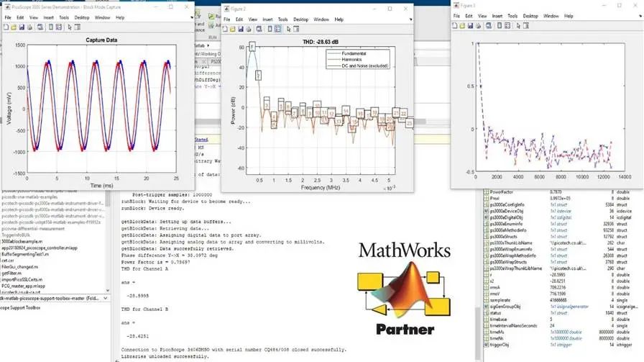This screenshot has width=644, height=362.
Task: Select Edit Plot arrow in PicoScope capture window
Action: pyautogui.click(x=70, y=27)
